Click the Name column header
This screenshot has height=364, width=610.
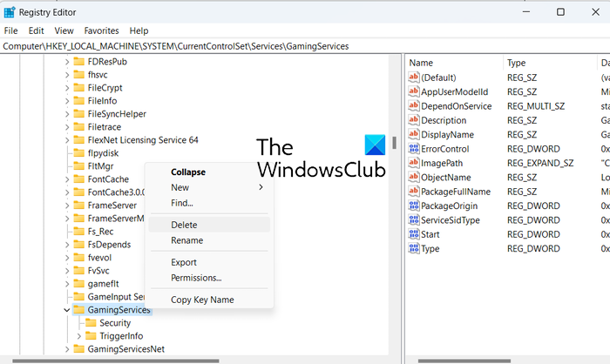coord(454,63)
